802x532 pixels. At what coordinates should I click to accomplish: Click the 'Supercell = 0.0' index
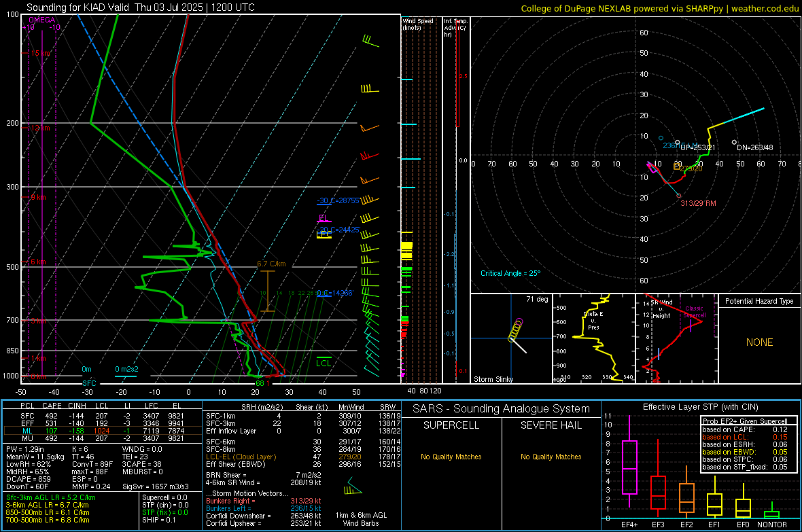click(x=164, y=497)
